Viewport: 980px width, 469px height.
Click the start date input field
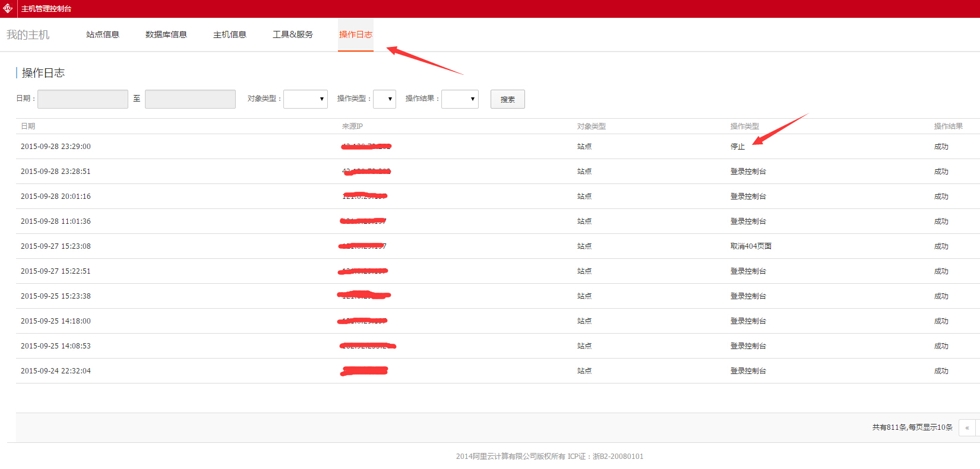(x=83, y=99)
